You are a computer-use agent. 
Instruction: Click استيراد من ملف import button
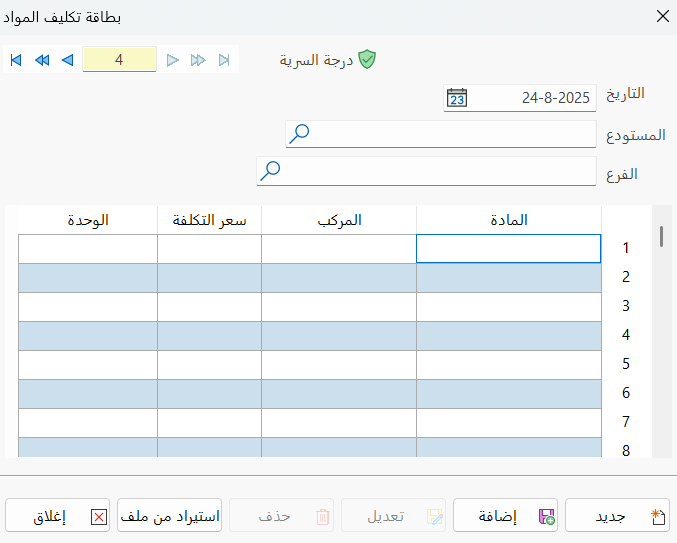[x=169, y=515]
